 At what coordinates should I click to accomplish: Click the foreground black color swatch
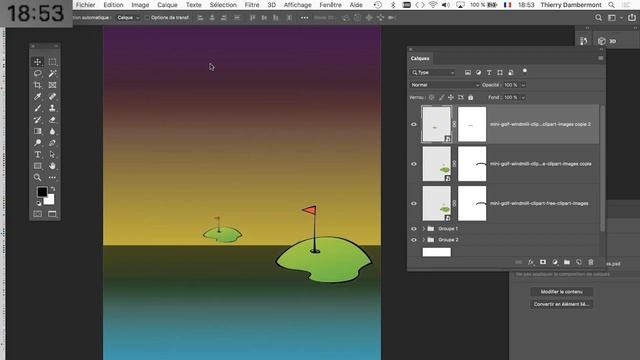point(42,191)
